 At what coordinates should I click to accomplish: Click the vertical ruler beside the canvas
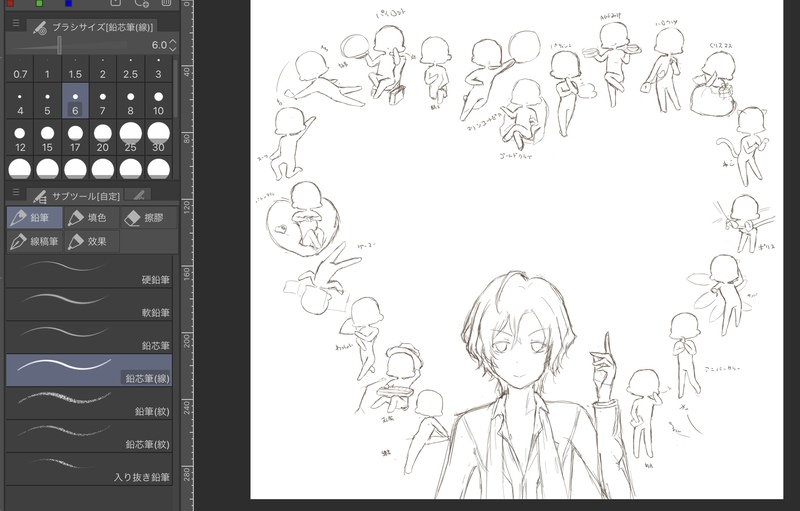tap(187, 255)
